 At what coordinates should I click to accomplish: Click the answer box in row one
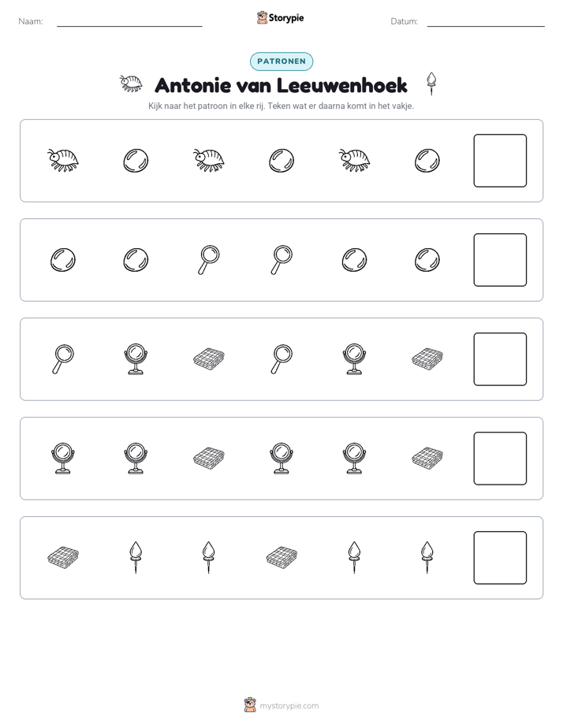coord(500,161)
